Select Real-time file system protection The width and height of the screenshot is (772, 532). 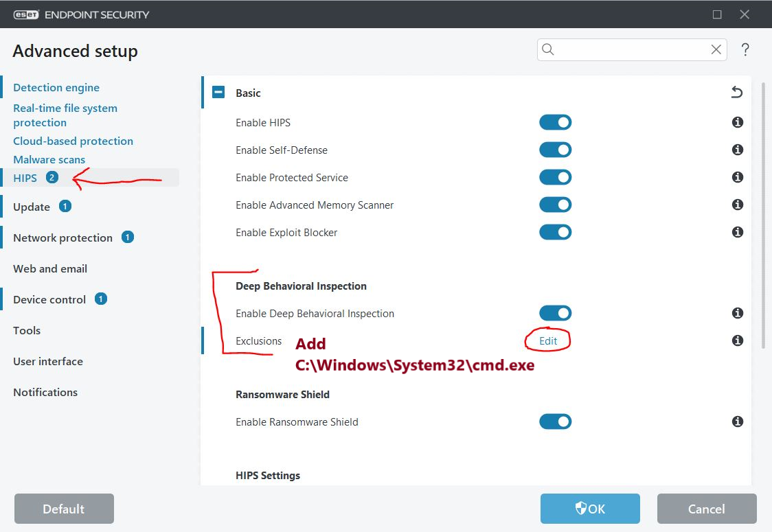[x=65, y=115]
